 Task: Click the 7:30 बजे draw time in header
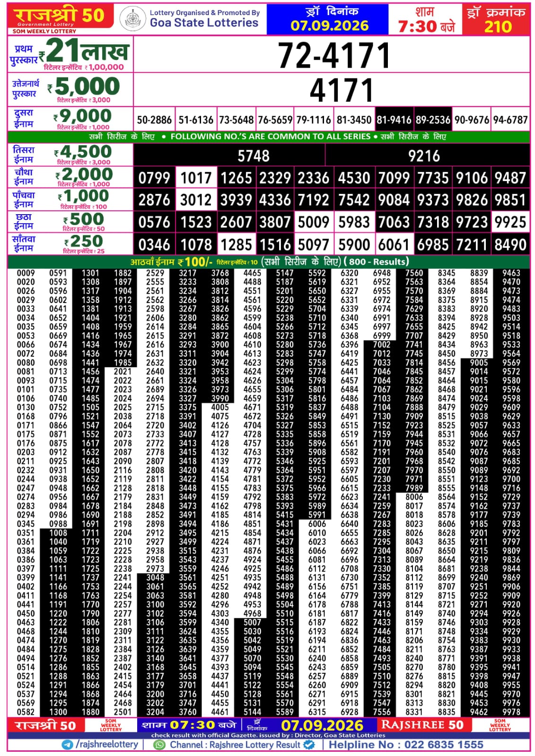[x=427, y=26]
